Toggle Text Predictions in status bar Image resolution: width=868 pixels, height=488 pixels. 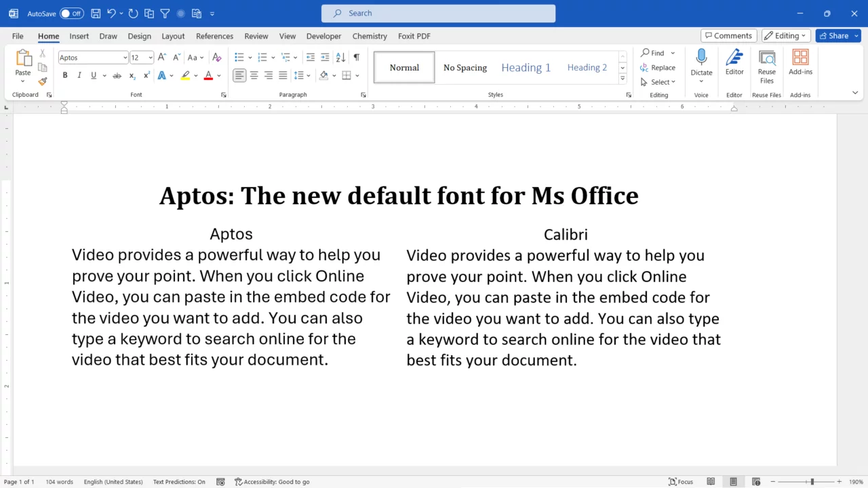[179, 482]
